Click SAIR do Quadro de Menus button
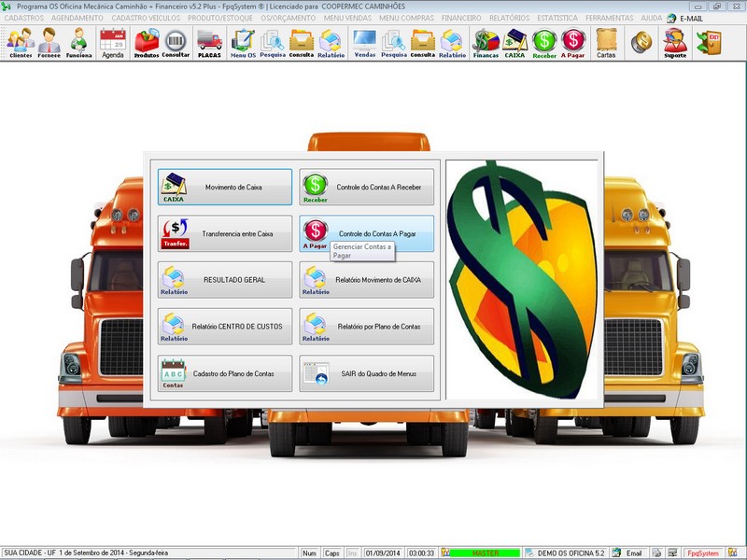Image resolution: width=747 pixels, height=560 pixels. [366, 374]
